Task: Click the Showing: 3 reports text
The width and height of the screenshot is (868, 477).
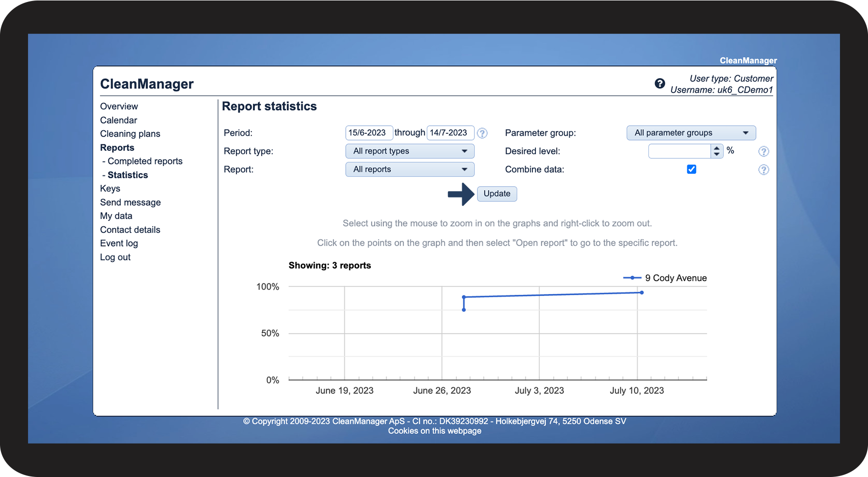Action: (330, 265)
